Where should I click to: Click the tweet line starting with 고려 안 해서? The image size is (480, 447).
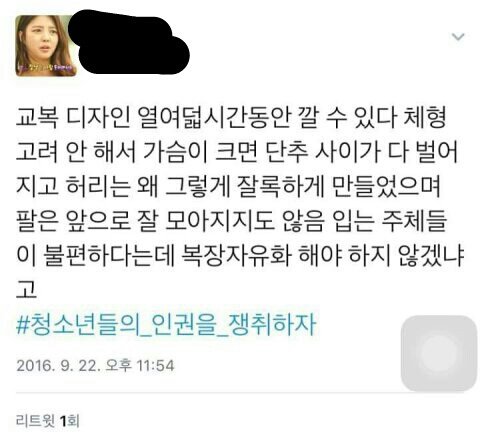(237, 152)
